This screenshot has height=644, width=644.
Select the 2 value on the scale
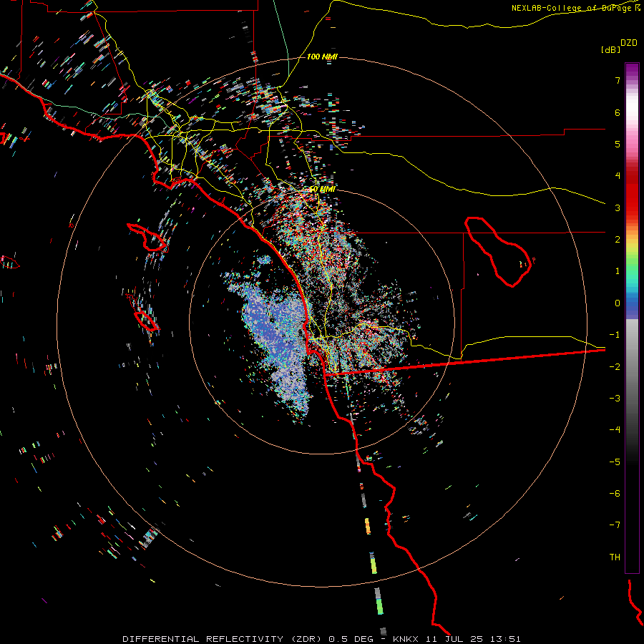(x=618, y=240)
